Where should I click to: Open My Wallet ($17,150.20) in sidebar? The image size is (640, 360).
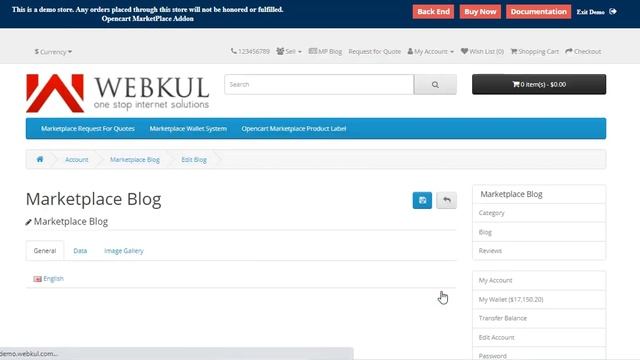click(x=539, y=299)
